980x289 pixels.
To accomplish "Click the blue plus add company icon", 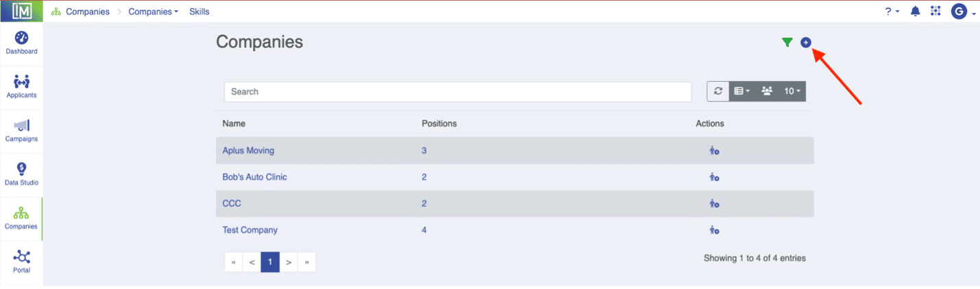I will [806, 43].
